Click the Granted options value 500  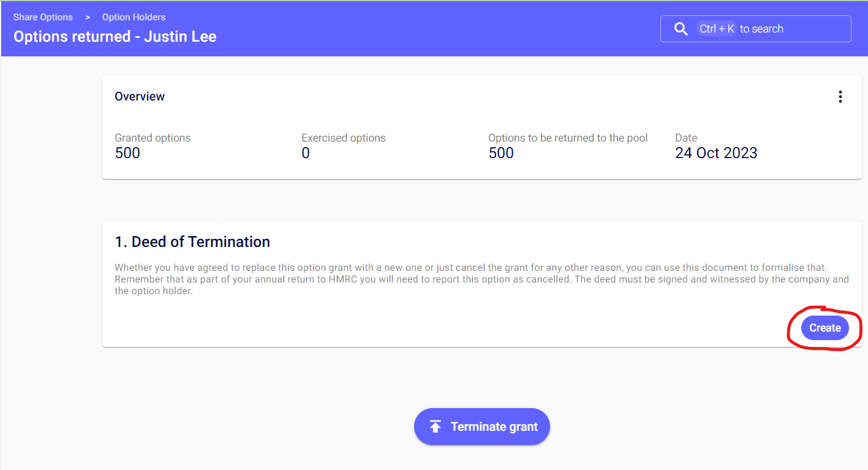127,153
